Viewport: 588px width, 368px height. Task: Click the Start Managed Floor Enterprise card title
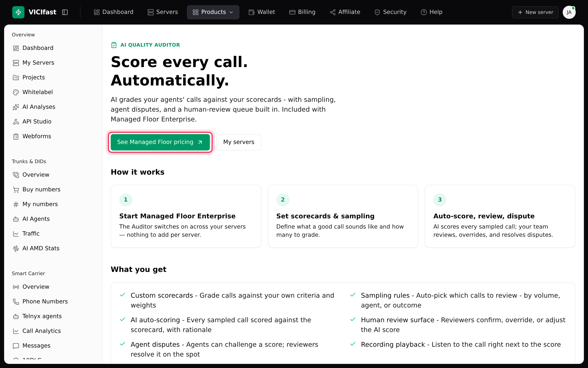point(177,216)
